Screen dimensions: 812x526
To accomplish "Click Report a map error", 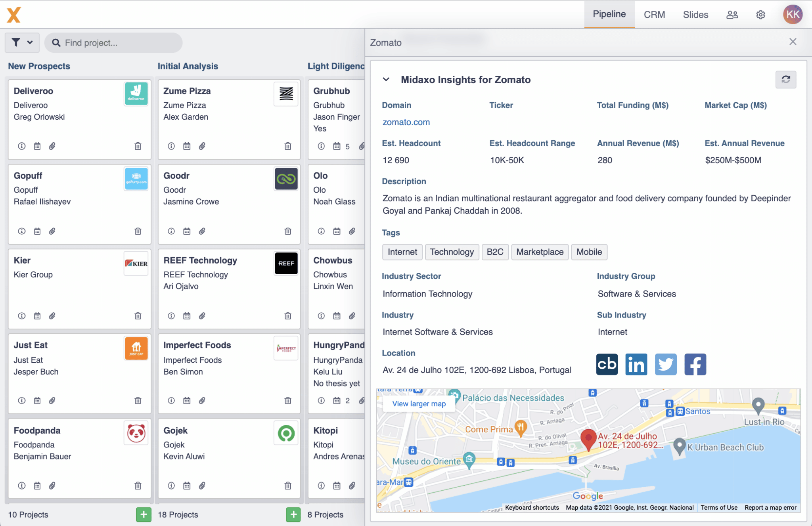I will (770, 507).
